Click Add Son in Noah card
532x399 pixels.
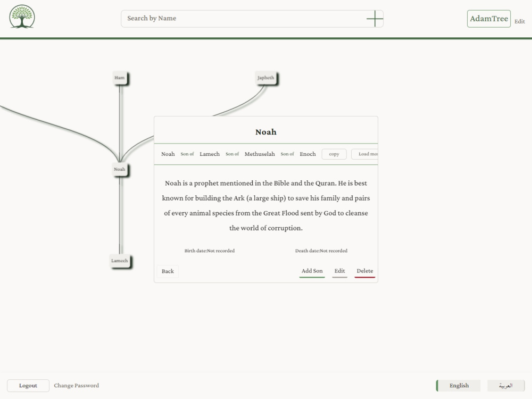click(x=312, y=271)
